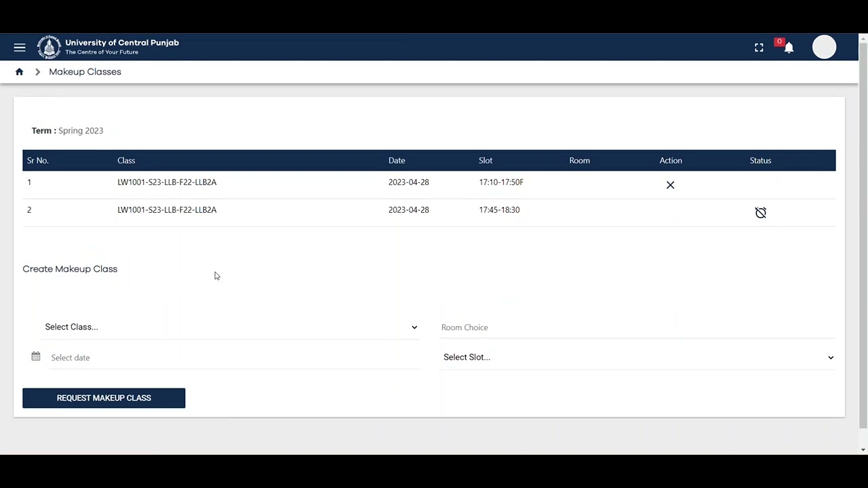The width and height of the screenshot is (868, 488).
Task: Toggle fullscreen mode icon
Action: click(759, 47)
